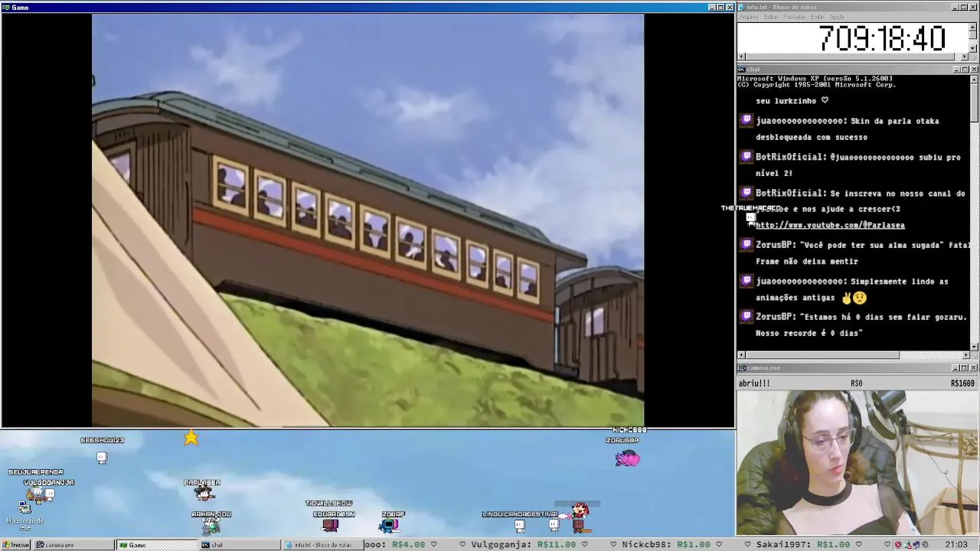Click the 709:18:40 timer text
This screenshot has height=551, width=980.
[882, 38]
